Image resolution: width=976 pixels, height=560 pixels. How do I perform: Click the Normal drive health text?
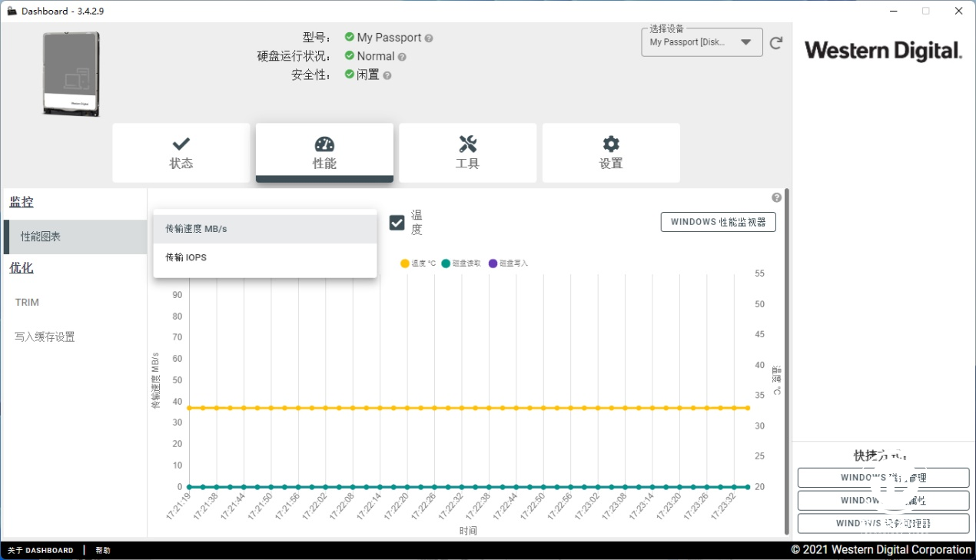pos(376,56)
